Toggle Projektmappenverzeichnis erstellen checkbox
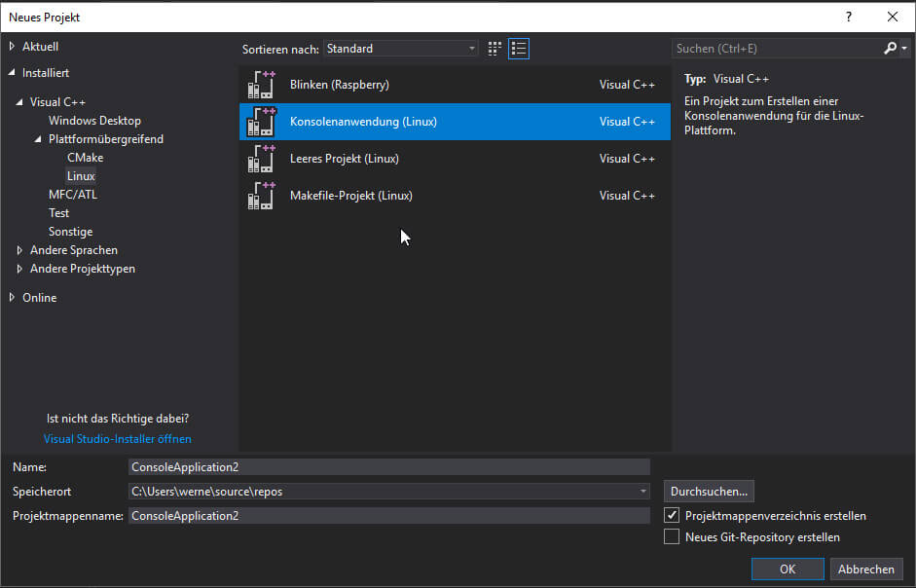 pos(671,516)
